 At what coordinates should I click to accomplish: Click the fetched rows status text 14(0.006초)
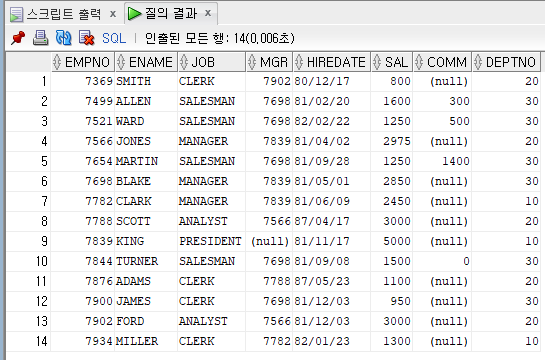[x=264, y=38]
